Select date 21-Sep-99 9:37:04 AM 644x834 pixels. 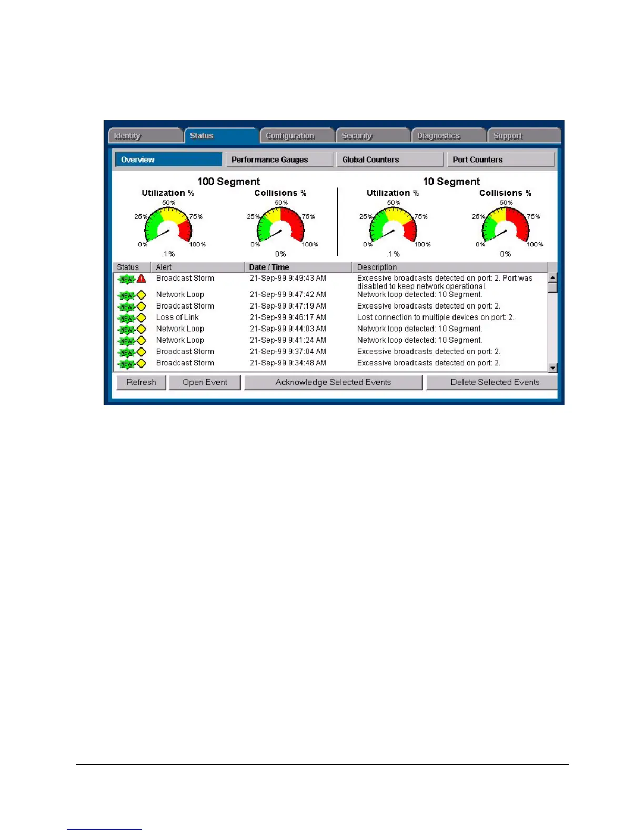tap(288, 352)
